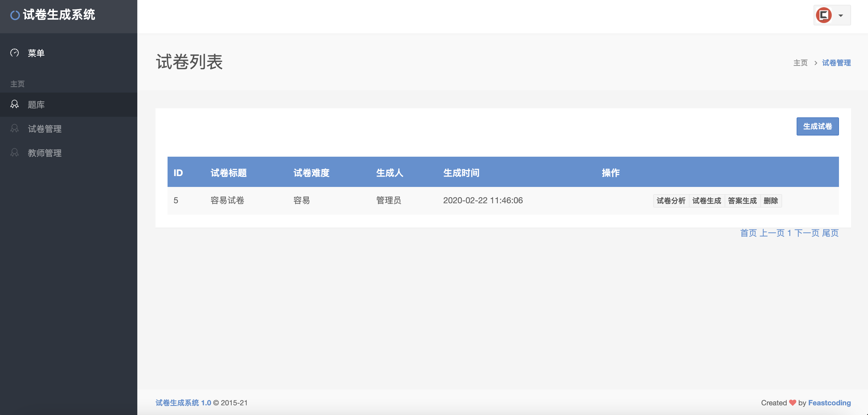Click the 试卷列表 page heading

pos(189,62)
